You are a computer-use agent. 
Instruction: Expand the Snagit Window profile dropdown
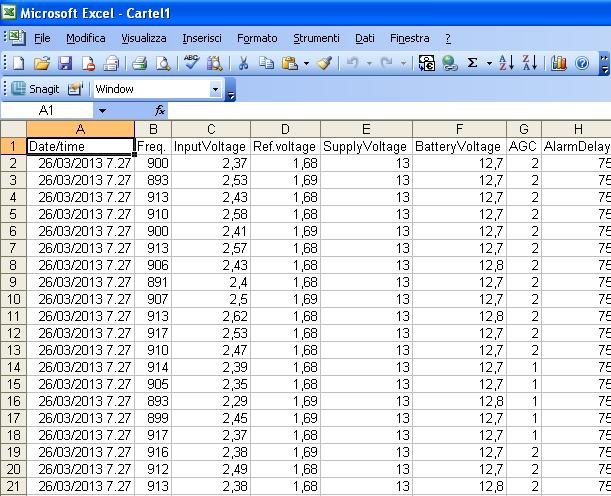pyautogui.click(x=216, y=89)
